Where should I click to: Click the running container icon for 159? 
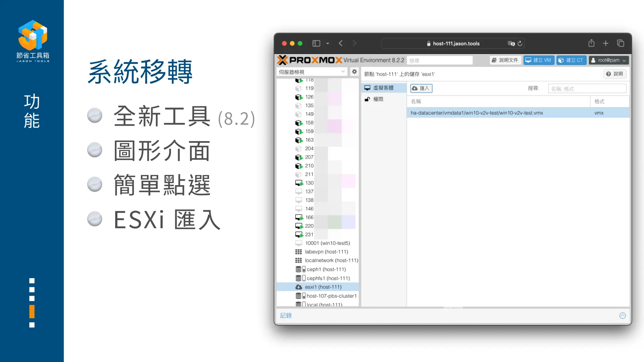299,131
